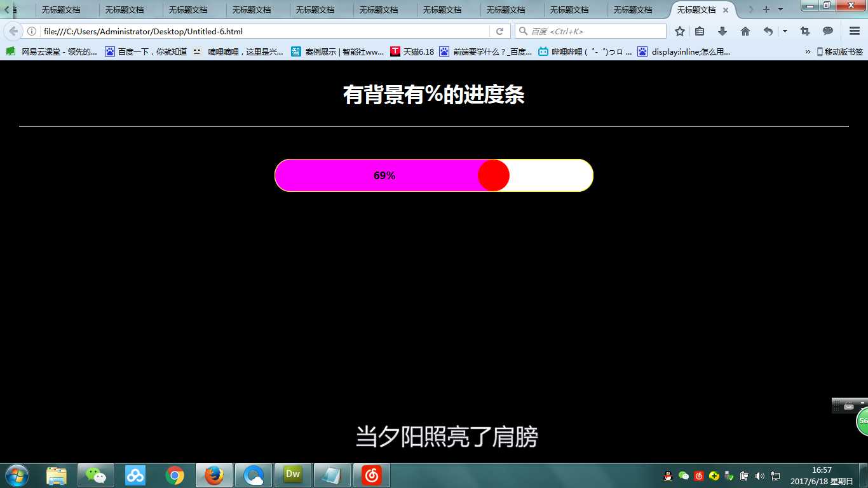Click the floating input method keyboard icon
Viewport: 868px width, 488px height.
coord(849,407)
